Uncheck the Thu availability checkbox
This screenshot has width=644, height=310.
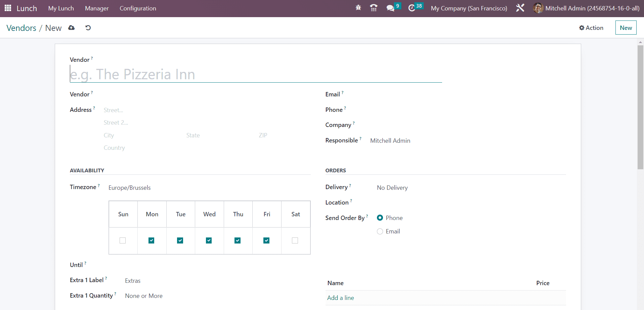pyautogui.click(x=238, y=240)
